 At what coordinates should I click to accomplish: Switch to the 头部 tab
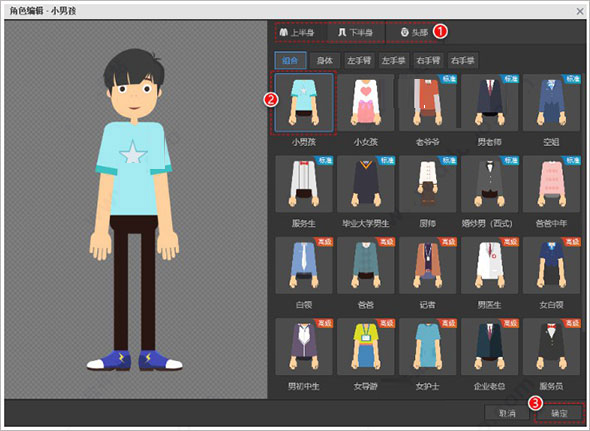pos(414,33)
